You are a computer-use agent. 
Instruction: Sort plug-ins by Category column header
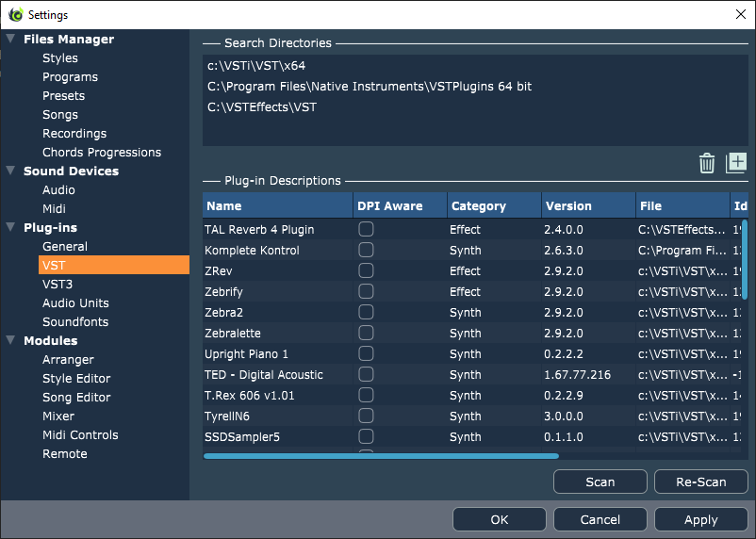pyautogui.click(x=479, y=205)
